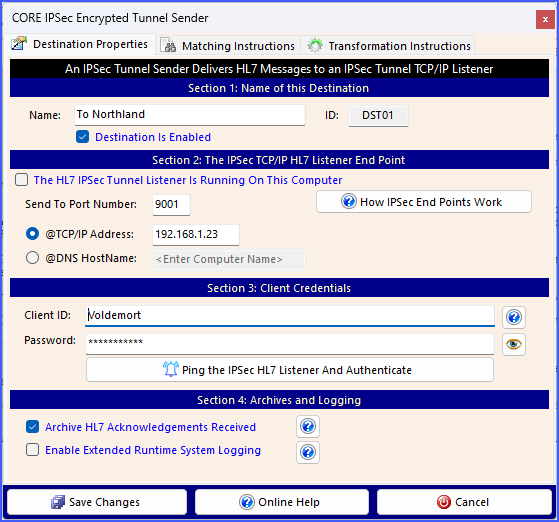Image resolution: width=559 pixels, height=522 pixels.
Task: Uncheck Archive HL7 Acknowledgements Received
Action: pyautogui.click(x=32, y=427)
